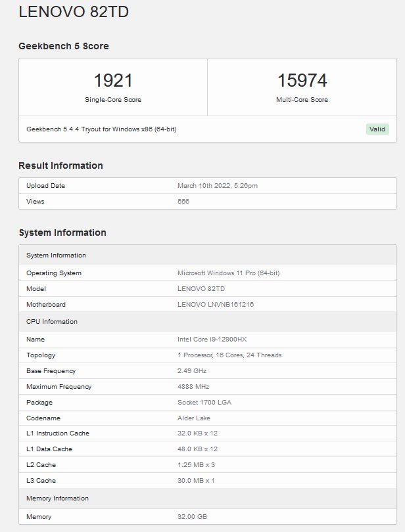Viewport: 405px width, 532px height.
Task: Select the Alder Lake codename value
Action: click(194, 418)
